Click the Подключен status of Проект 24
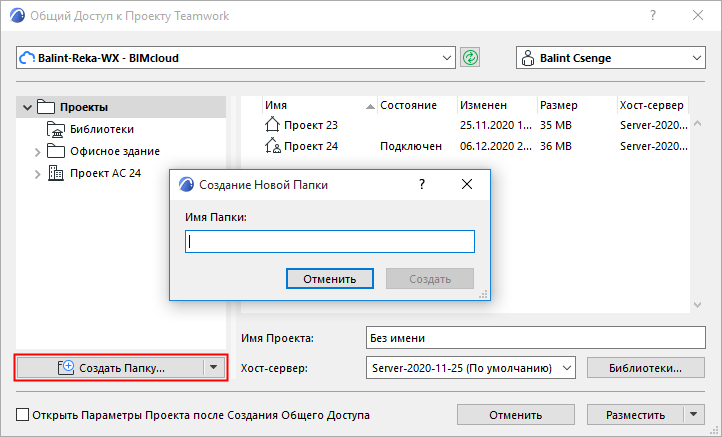Viewport: 722px width, 437px height. click(411, 146)
